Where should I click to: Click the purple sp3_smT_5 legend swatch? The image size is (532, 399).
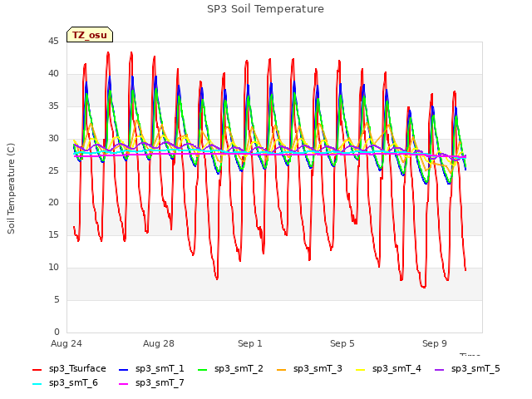pos(440,369)
